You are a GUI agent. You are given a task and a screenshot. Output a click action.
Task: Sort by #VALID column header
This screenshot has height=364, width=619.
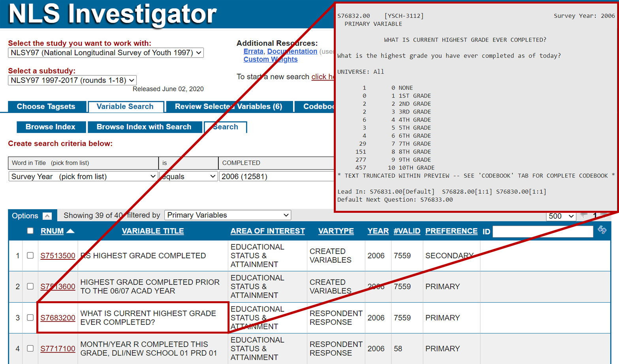(x=407, y=231)
